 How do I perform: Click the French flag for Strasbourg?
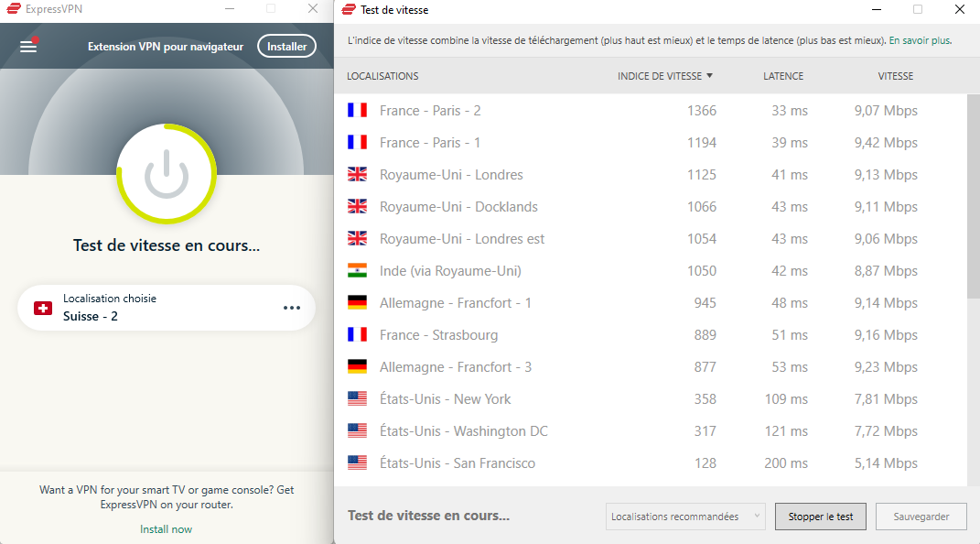pos(358,334)
